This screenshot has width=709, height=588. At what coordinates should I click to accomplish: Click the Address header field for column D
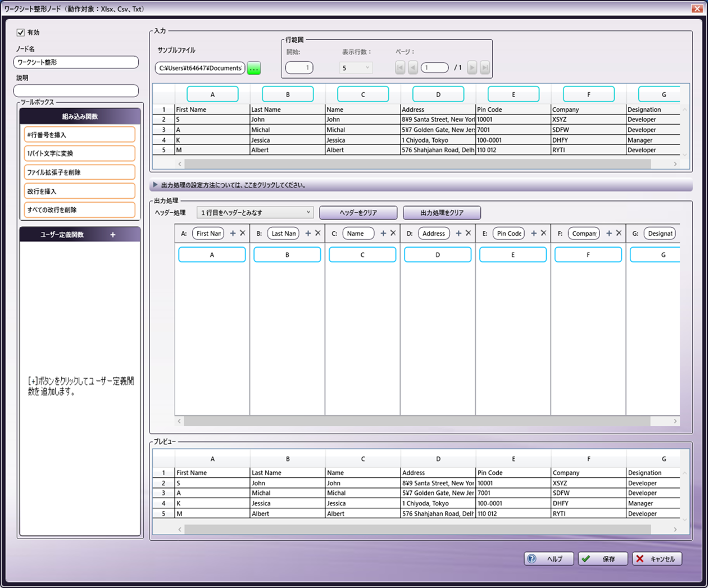click(x=434, y=234)
